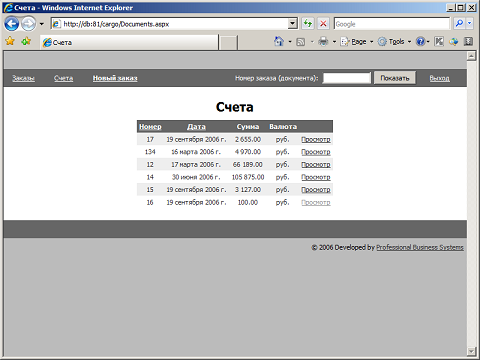480x360 pixels.
Task: Click the Показать button
Action: click(395, 78)
